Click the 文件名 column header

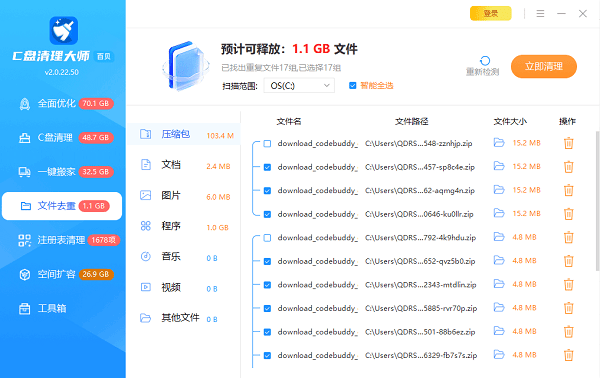coord(289,122)
